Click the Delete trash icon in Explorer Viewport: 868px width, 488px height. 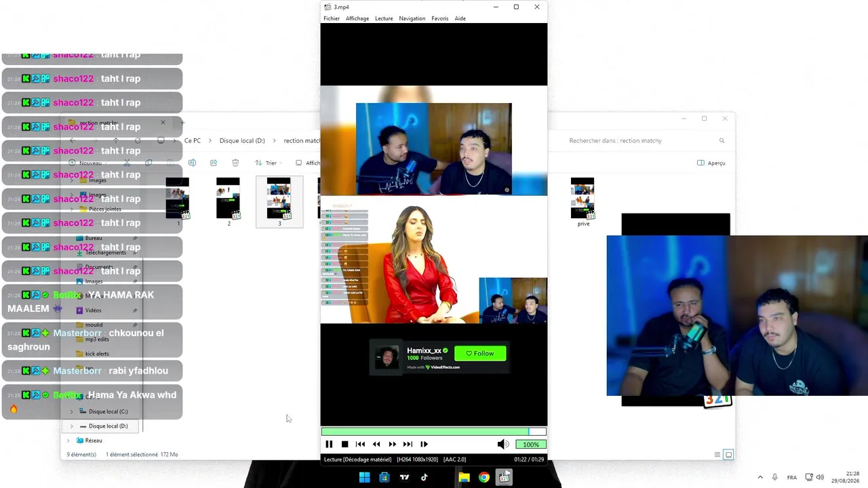tap(235, 163)
